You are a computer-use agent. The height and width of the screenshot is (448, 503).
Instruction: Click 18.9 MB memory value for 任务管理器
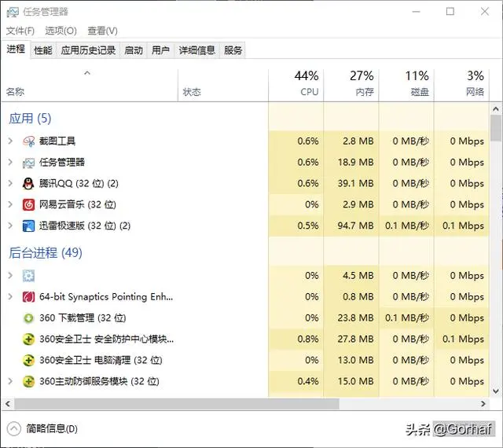point(355,162)
